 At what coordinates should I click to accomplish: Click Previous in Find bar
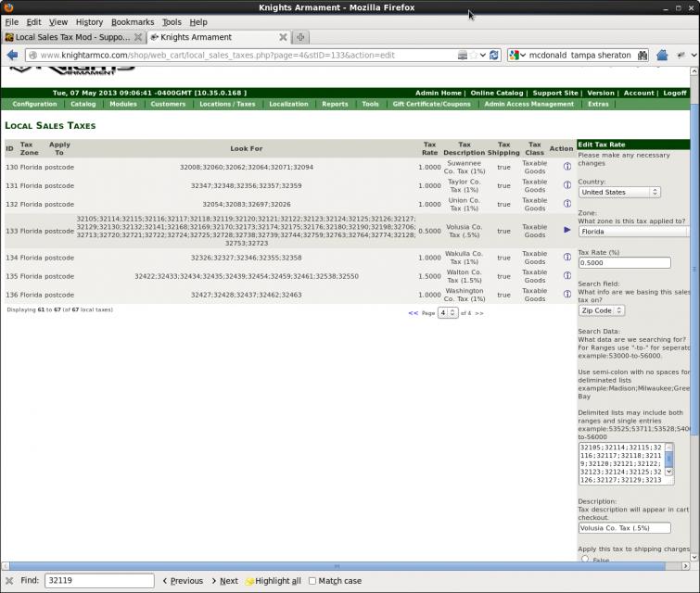tap(182, 581)
